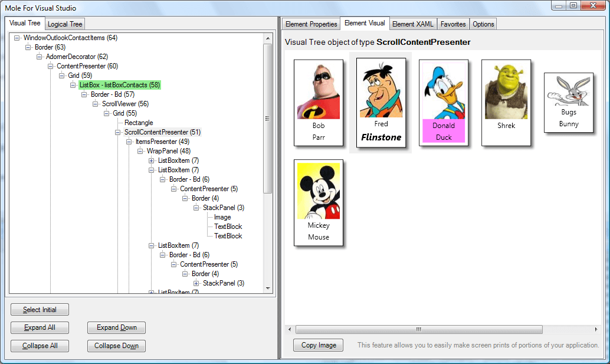Viewport: 610px width, 364px height.
Task: Open the Options tab
Action: 483,24
